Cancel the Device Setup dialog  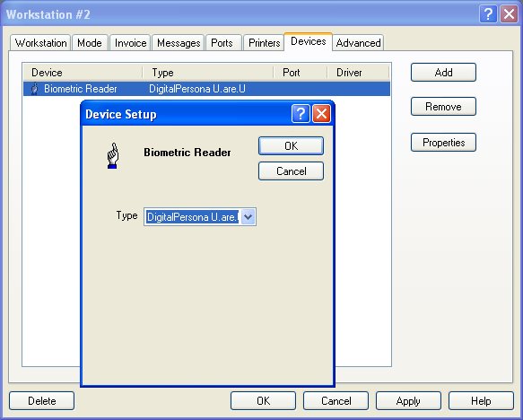291,171
